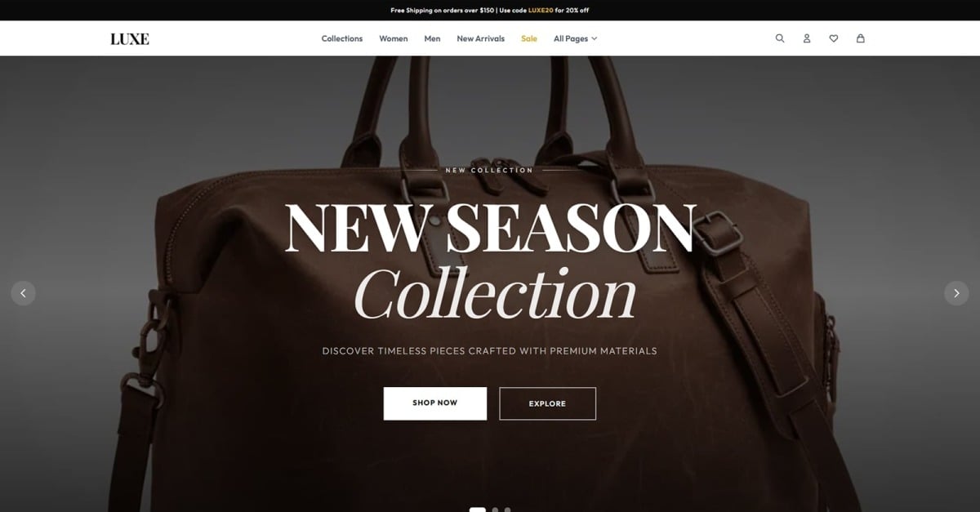Open the shopping bag cart icon
The width and height of the screenshot is (980, 512).
coord(860,38)
